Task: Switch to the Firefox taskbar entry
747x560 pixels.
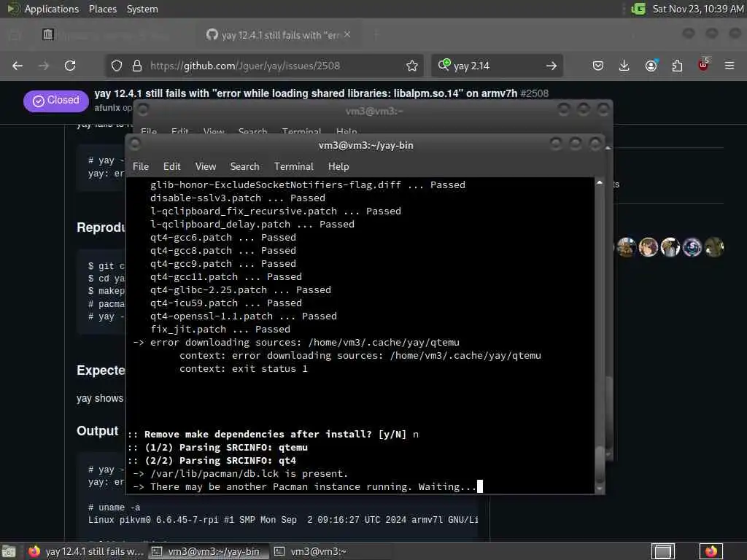Action: (x=86, y=551)
